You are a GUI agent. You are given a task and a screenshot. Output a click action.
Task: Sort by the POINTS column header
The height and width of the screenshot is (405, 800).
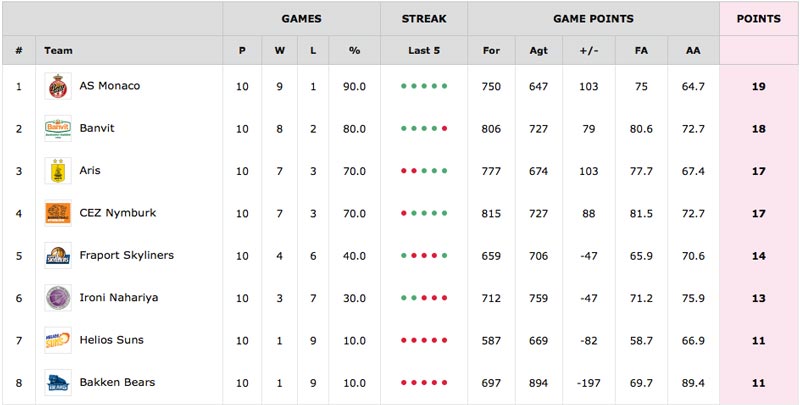coord(759,19)
